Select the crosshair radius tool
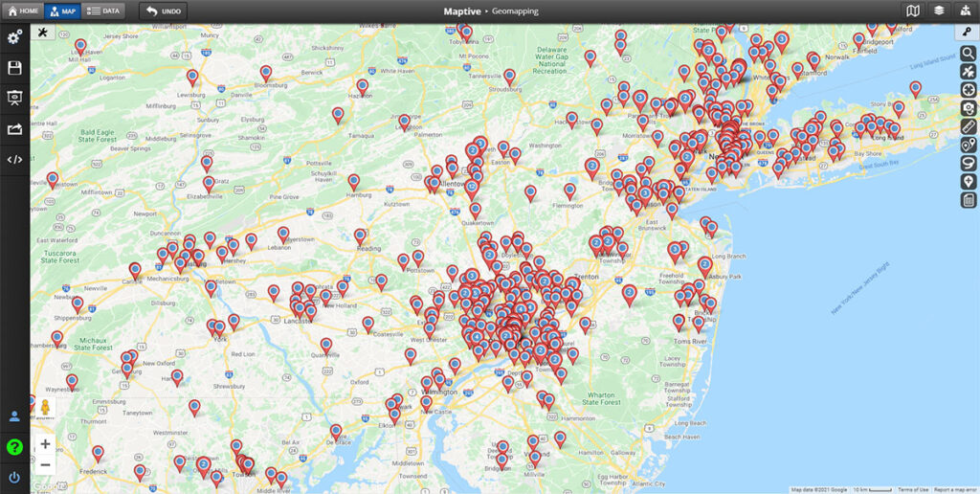The height and width of the screenshot is (494, 980). point(969,90)
